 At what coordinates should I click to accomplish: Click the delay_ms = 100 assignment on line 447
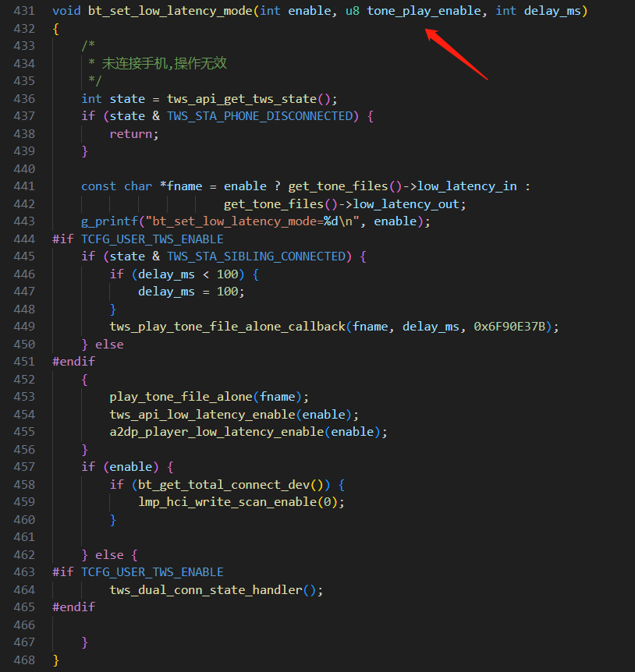coord(191,292)
